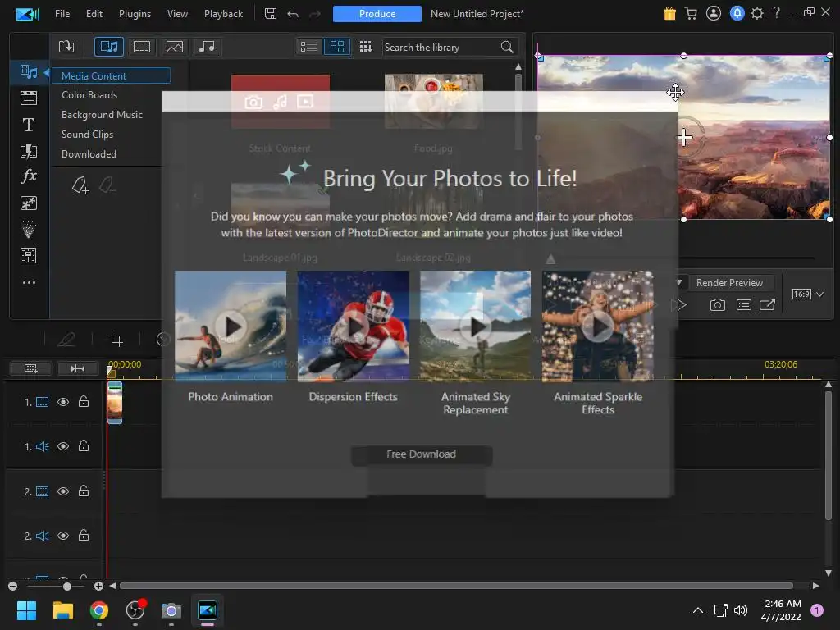Toggle visibility of video track 1
Viewport: 840px width, 630px height.
pos(62,402)
